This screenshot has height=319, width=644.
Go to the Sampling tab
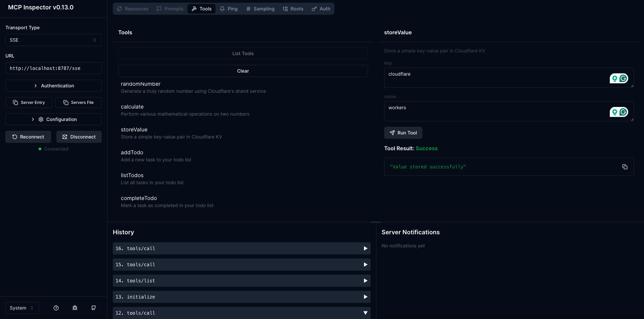tap(260, 9)
